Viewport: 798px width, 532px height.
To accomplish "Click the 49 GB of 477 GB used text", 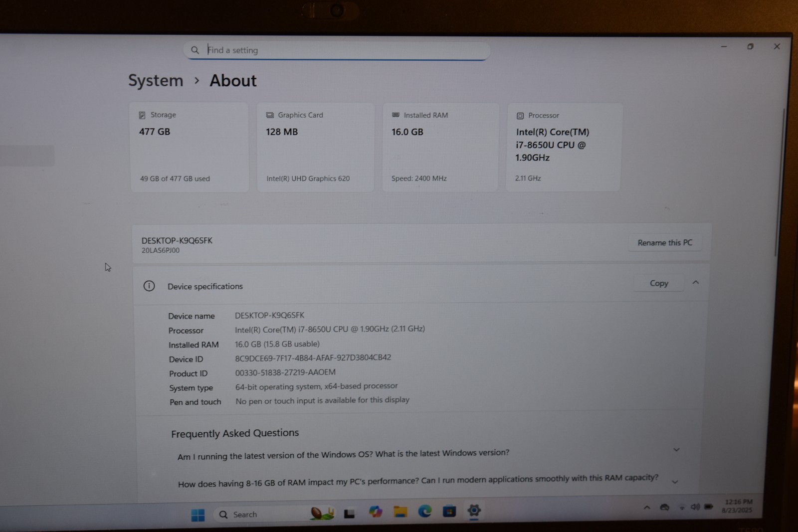I will [x=175, y=178].
